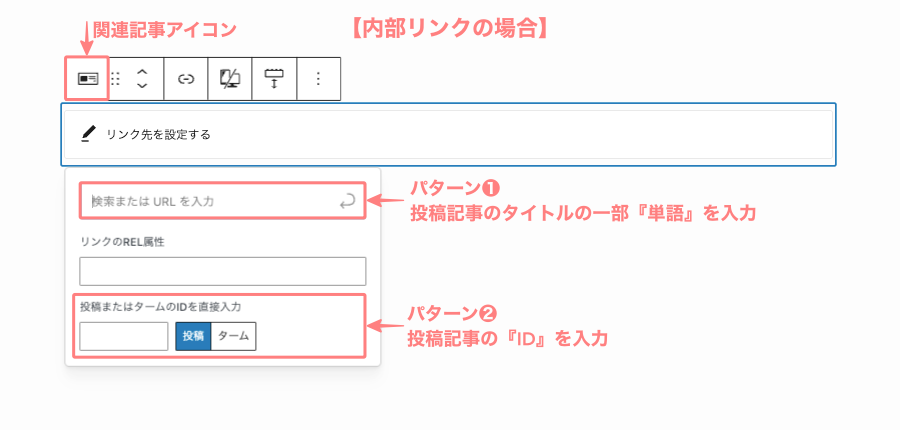Click the related article block icon
The width and height of the screenshot is (900, 430).
(x=87, y=79)
